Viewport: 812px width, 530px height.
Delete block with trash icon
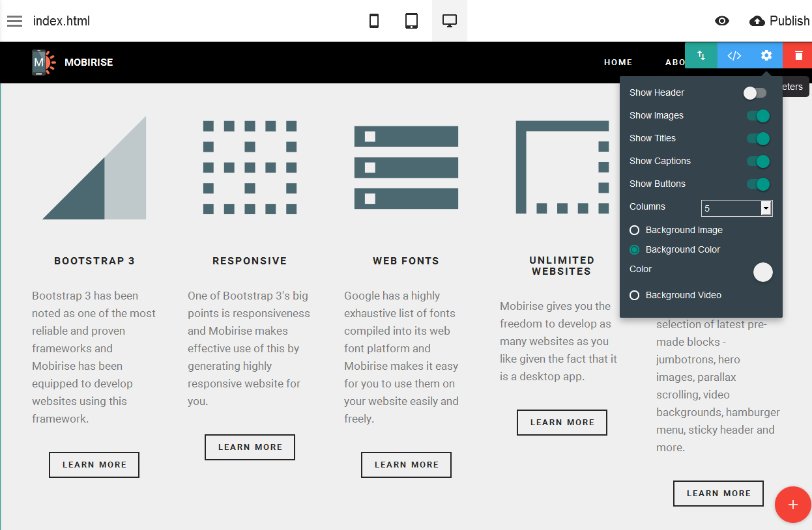point(798,55)
